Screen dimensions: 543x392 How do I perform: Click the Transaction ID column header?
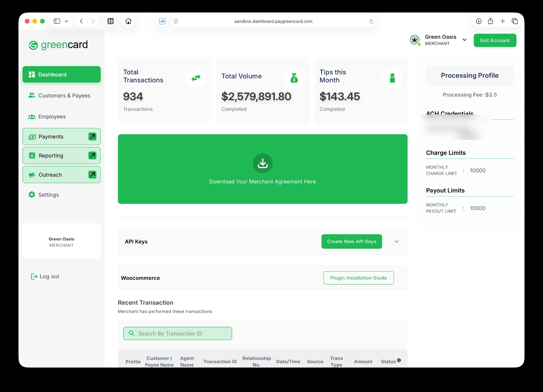(220, 361)
